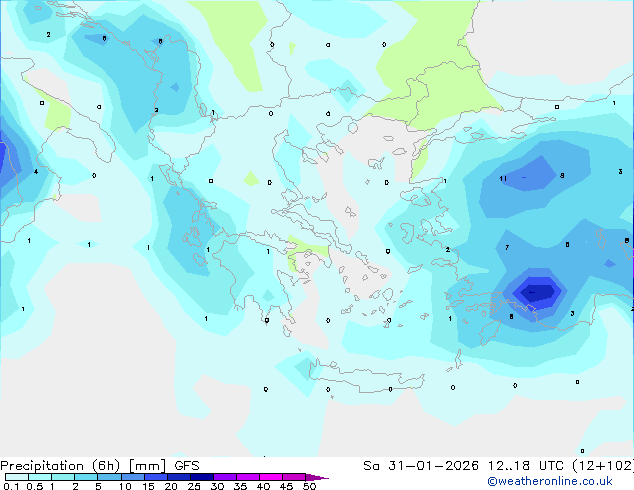
Task: Click the 2–5 mm legend color segment
Action: [x=86, y=477]
